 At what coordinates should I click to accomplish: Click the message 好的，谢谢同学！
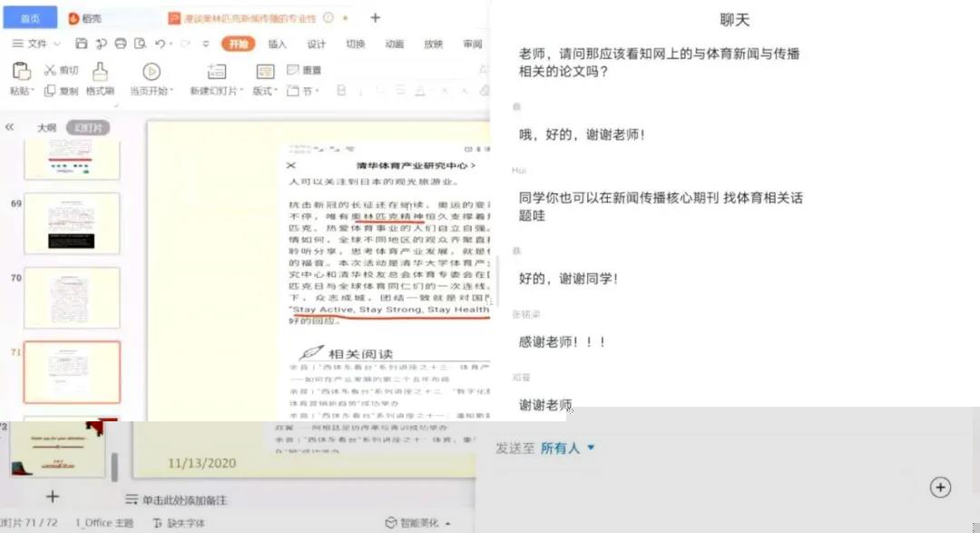click(x=568, y=279)
